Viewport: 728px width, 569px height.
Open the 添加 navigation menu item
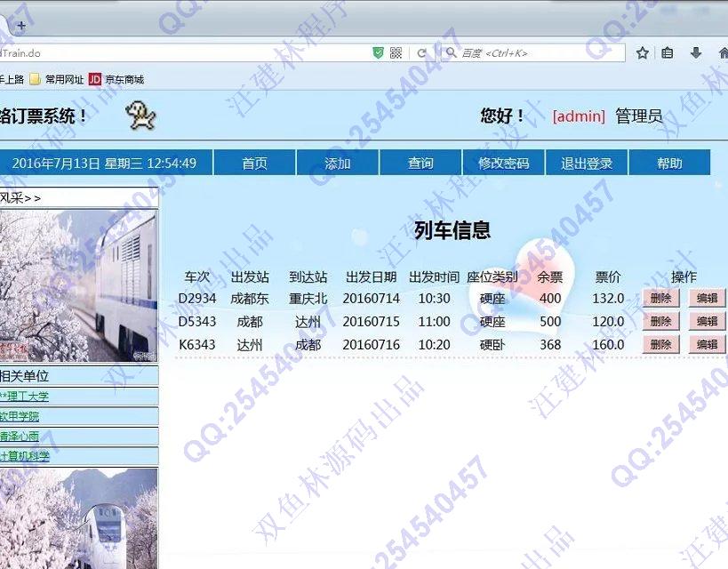click(338, 163)
